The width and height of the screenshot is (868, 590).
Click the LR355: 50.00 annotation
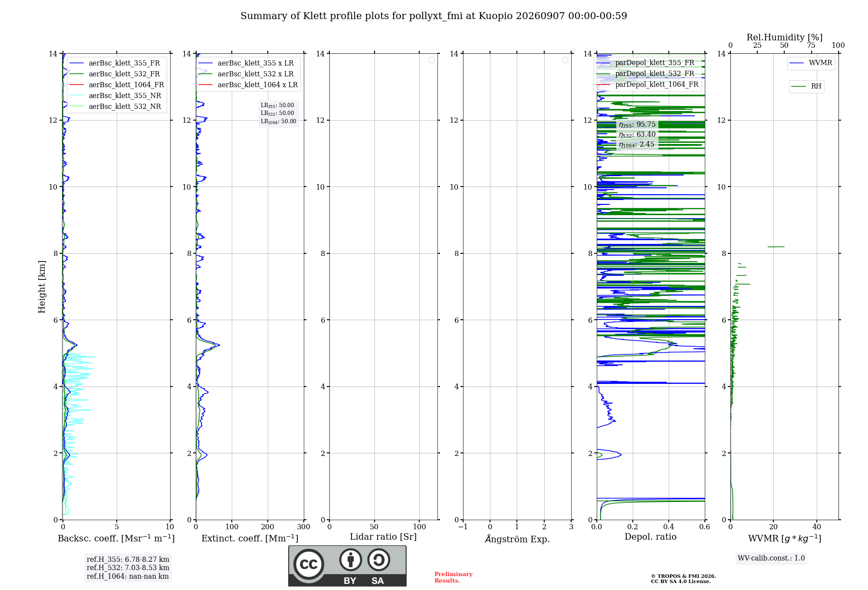coord(277,105)
